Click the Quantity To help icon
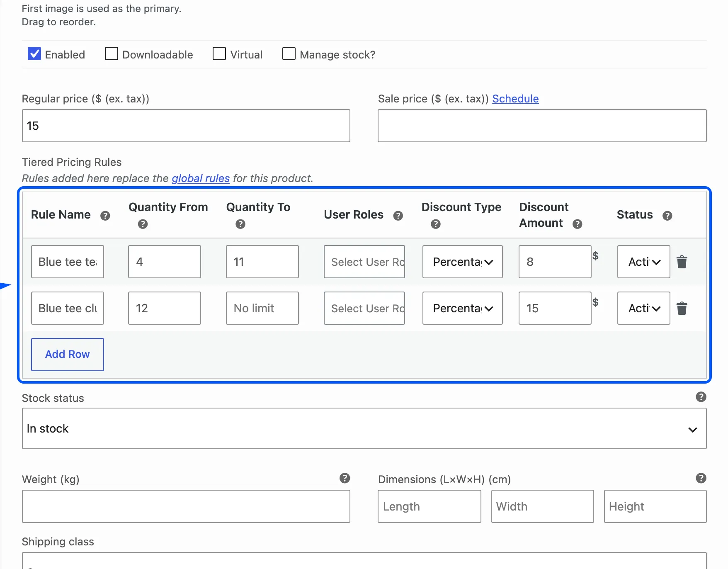Viewport: 728px width, 569px height. point(240,224)
